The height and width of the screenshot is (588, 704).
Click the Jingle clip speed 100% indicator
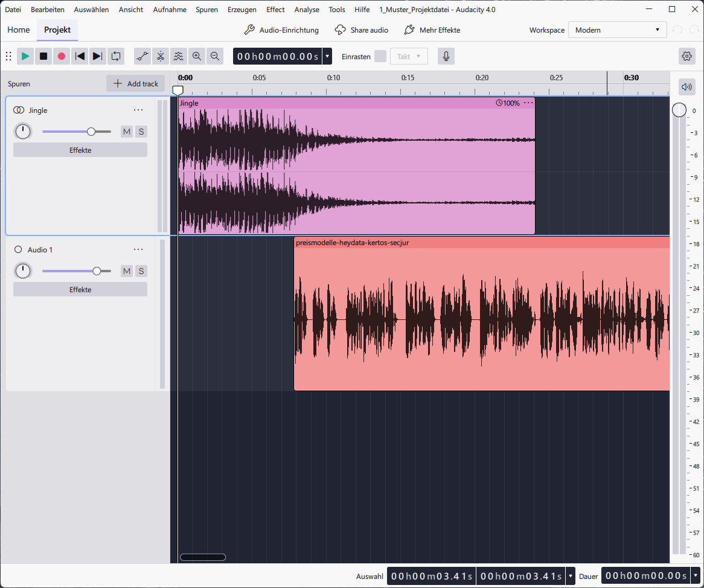508,103
